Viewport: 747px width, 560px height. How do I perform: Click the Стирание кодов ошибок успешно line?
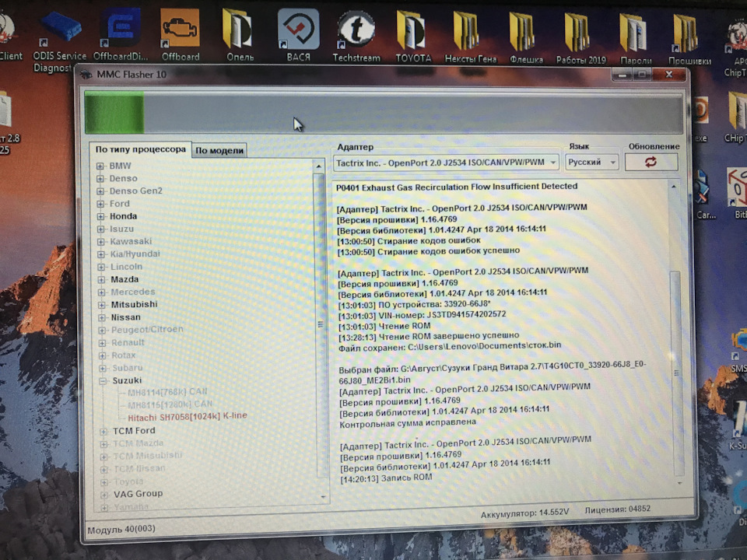click(428, 251)
